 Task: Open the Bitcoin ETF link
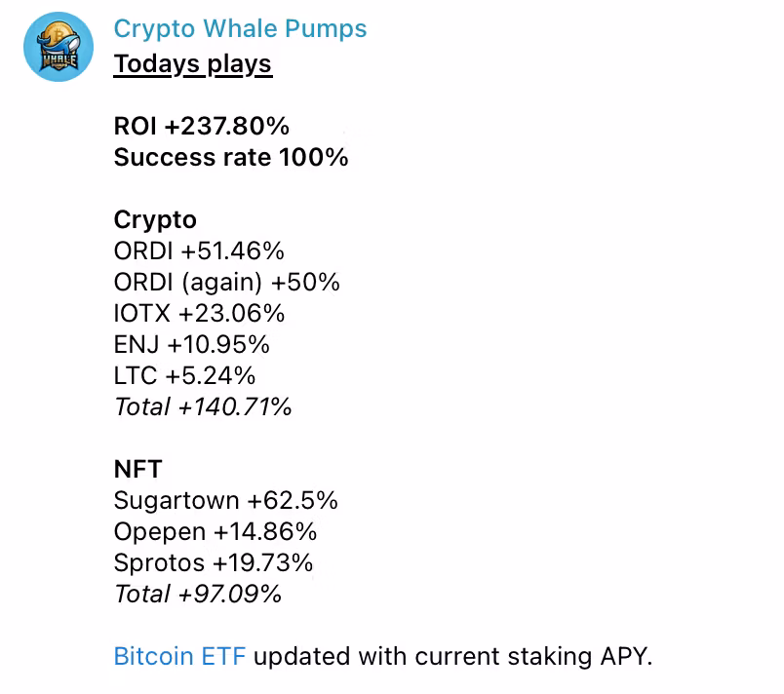tap(179, 656)
